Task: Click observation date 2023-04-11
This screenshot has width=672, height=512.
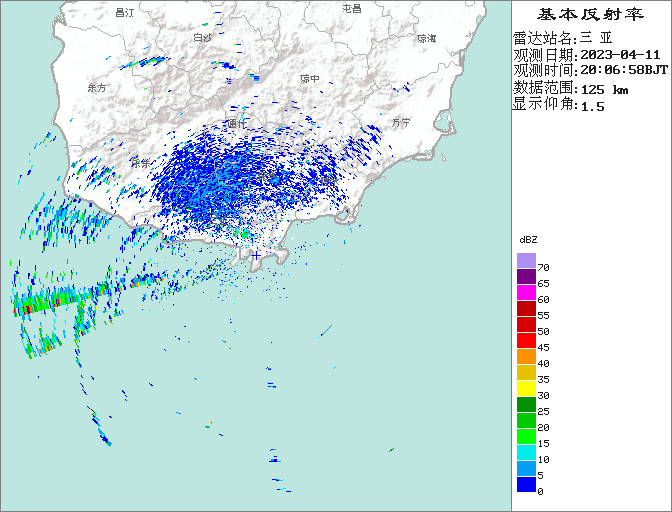Action: click(620, 55)
